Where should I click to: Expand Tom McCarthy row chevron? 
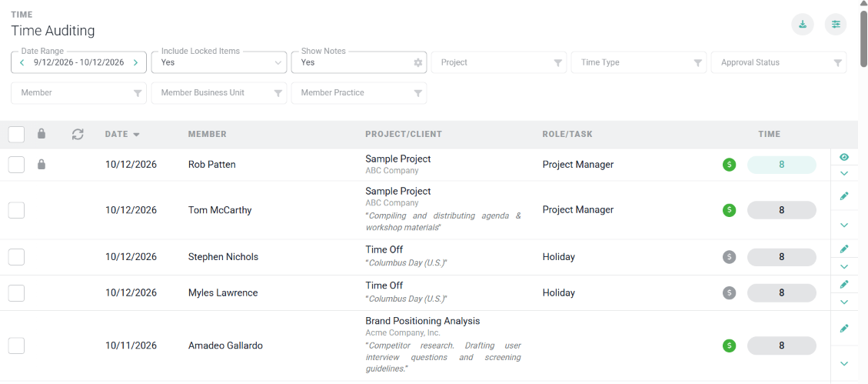(x=843, y=225)
